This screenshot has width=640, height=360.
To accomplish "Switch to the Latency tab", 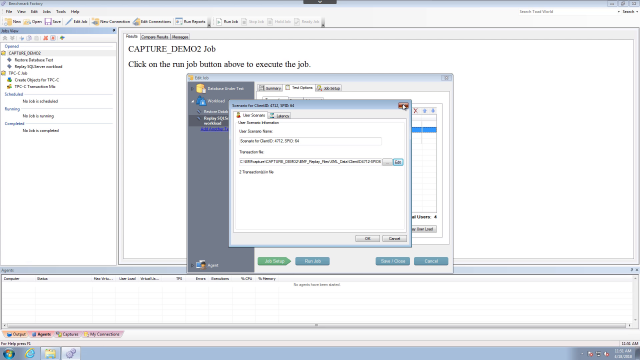I will point(280,116).
